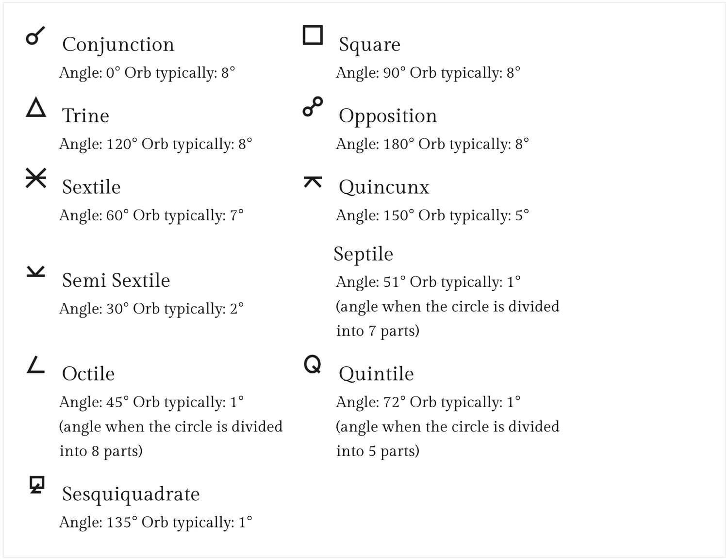Click the Sesquiquadrate heading
The height and width of the screenshot is (560, 728).
(x=131, y=494)
